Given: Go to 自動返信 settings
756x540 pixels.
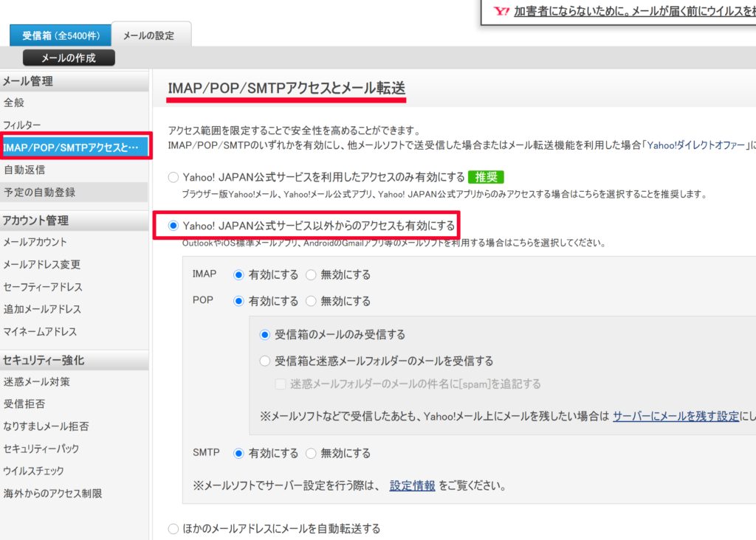Looking at the screenshot, I should coord(24,170).
